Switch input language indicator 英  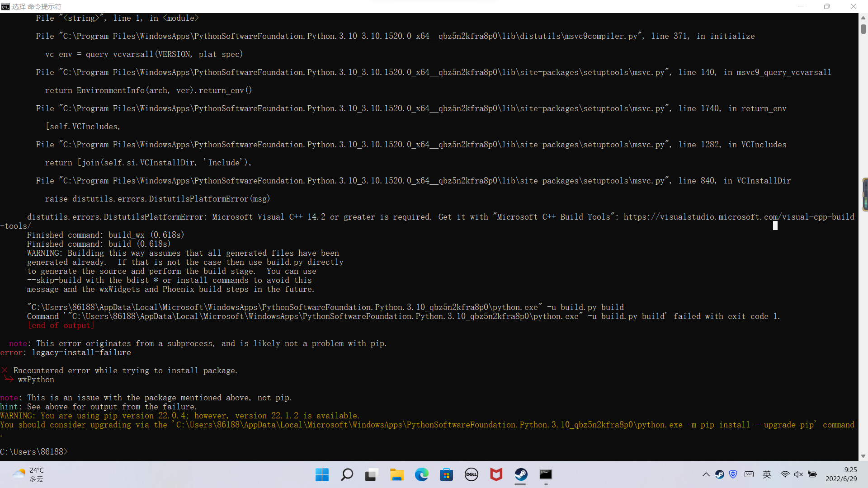click(767, 474)
